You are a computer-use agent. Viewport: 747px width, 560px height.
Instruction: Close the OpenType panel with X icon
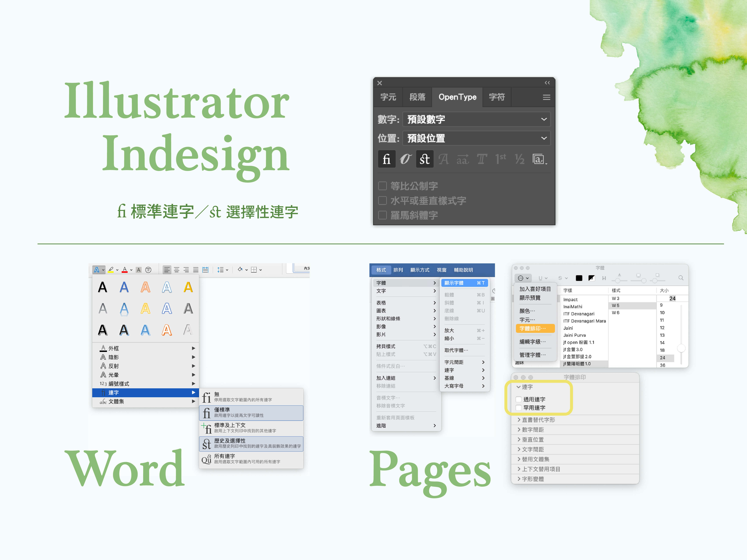tap(380, 83)
